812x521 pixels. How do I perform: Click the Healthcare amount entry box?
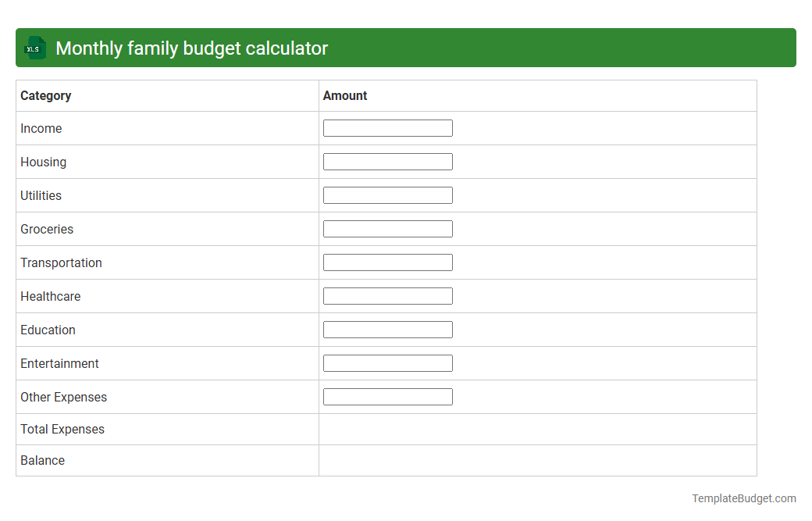[x=387, y=295]
